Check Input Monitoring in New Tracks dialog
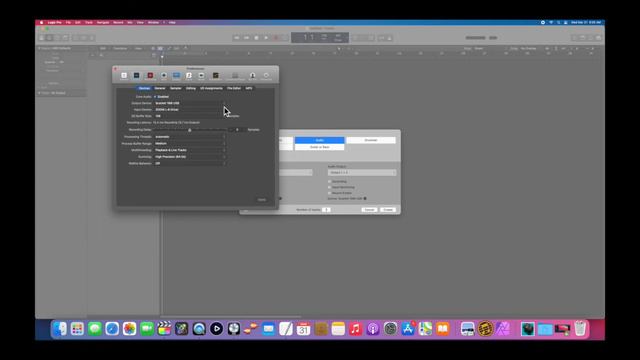The height and width of the screenshot is (360, 640). tap(330, 187)
